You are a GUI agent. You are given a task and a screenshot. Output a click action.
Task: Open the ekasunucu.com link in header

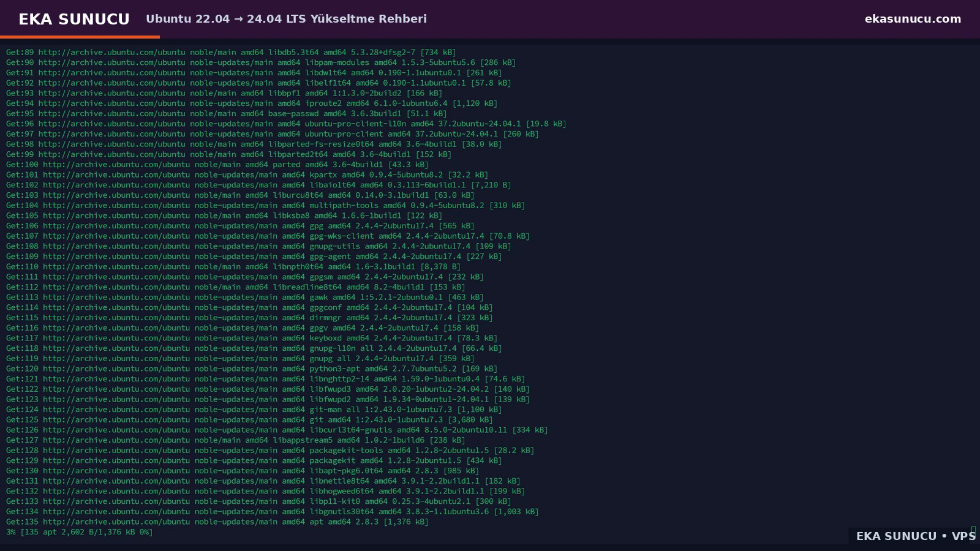tap(913, 19)
